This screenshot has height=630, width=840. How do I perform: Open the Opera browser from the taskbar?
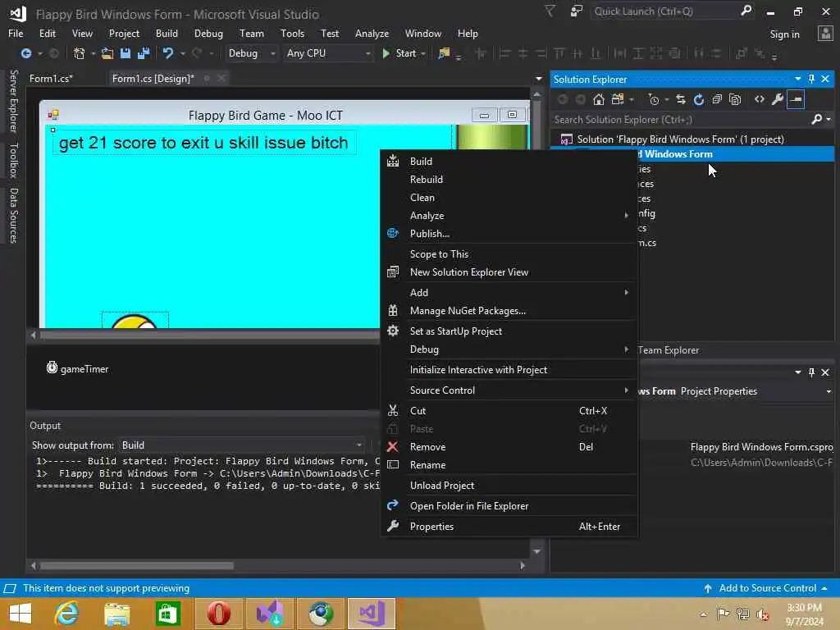(x=218, y=614)
